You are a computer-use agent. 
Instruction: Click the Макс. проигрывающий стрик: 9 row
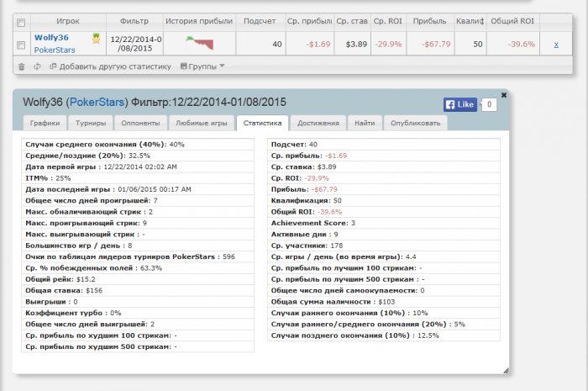138,224
